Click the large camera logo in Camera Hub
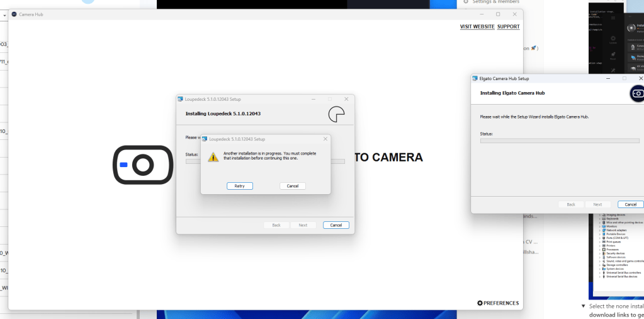This screenshot has width=644, height=319. (143, 165)
